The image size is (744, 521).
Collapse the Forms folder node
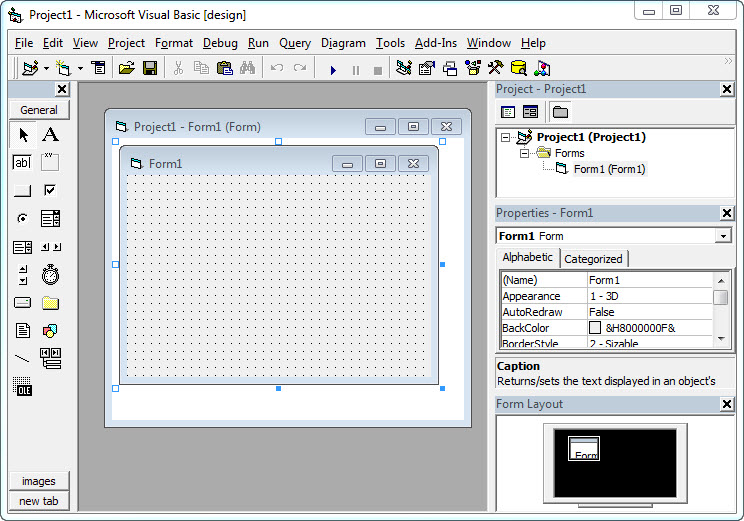(524, 153)
